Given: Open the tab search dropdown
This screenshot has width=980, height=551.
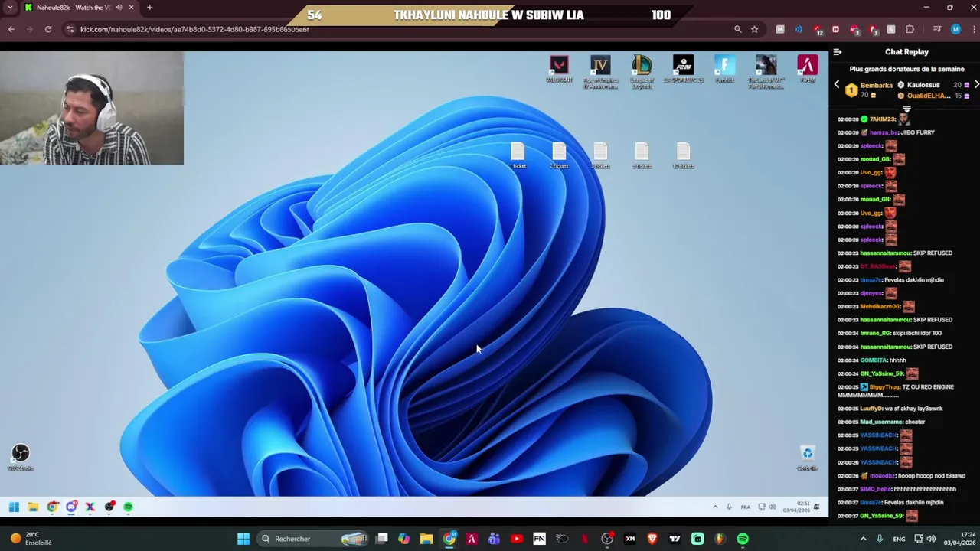Looking at the screenshot, I should [x=10, y=8].
